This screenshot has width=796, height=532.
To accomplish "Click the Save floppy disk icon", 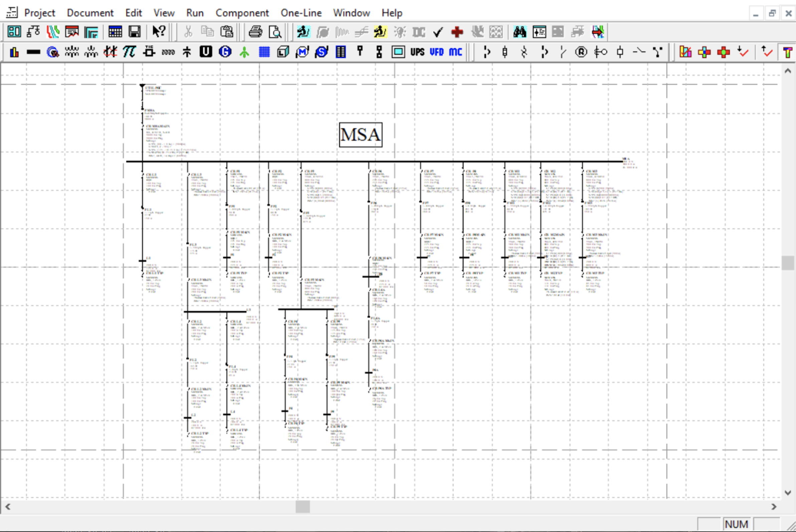I will coord(135,32).
